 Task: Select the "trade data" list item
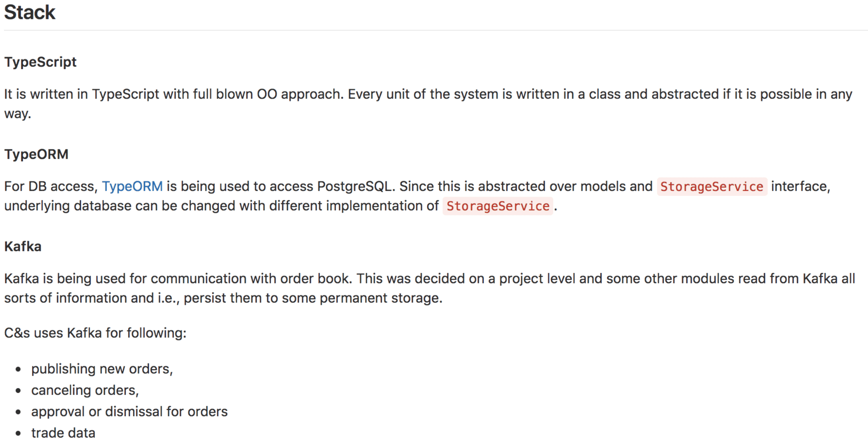(x=63, y=433)
